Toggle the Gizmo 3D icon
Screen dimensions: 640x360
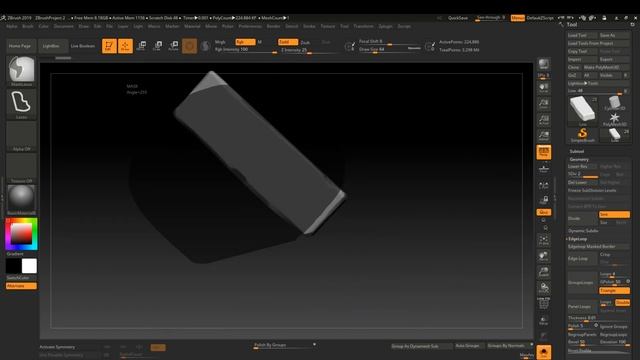click(189, 46)
